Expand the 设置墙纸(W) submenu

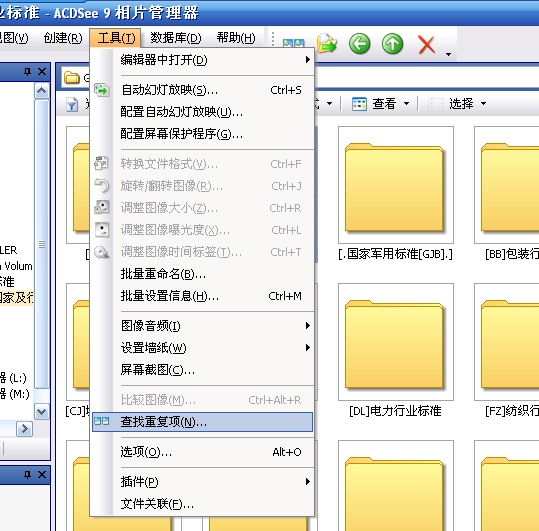pos(202,348)
